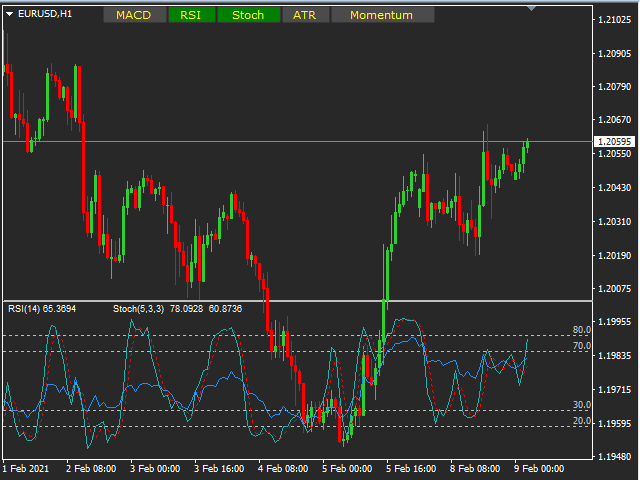Select the 1.20905 price scale value
Image resolution: width=640 pixels, height=480 pixels.
click(x=614, y=54)
